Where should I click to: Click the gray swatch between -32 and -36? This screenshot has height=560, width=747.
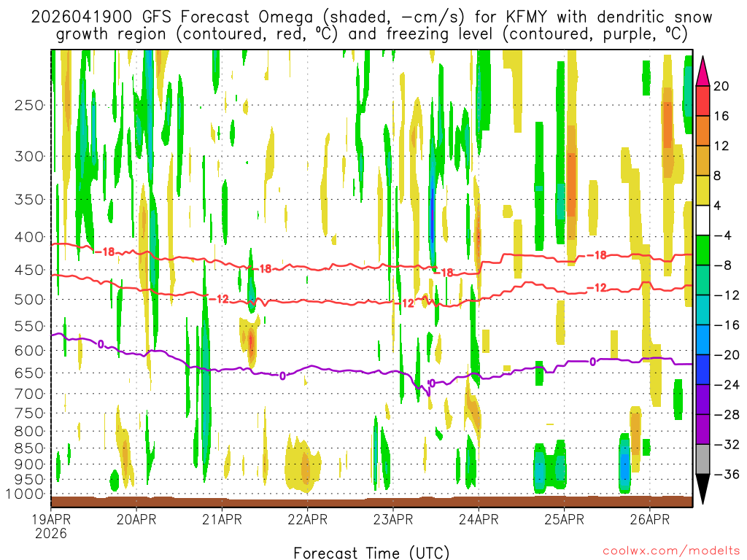tap(703, 459)
